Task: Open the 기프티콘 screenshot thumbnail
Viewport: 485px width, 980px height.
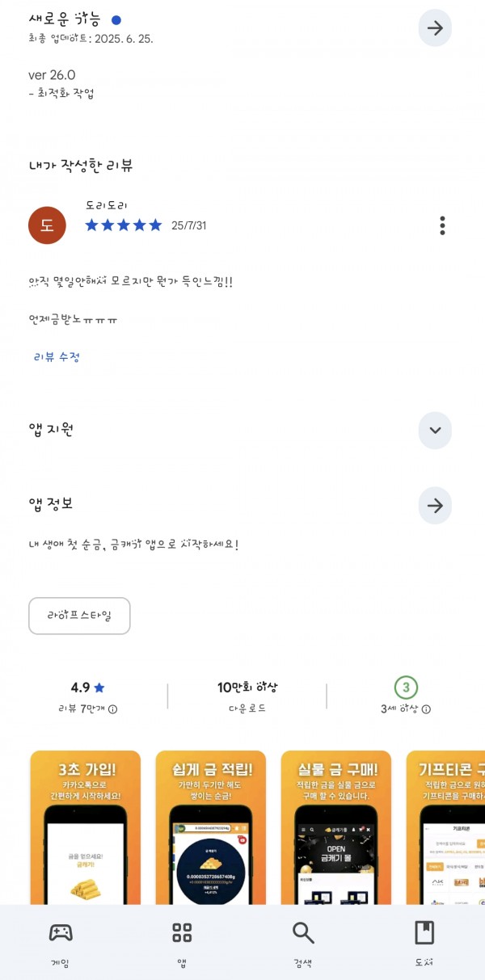Action: (x=445, y=828)
